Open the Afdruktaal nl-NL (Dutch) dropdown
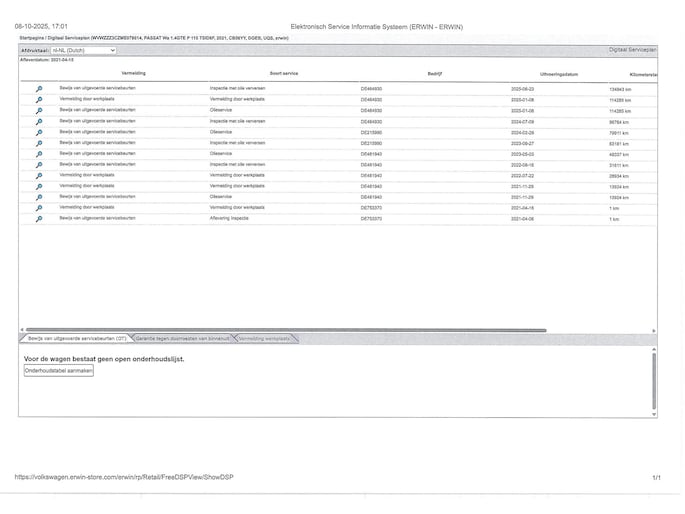 (x=83, y=49)
